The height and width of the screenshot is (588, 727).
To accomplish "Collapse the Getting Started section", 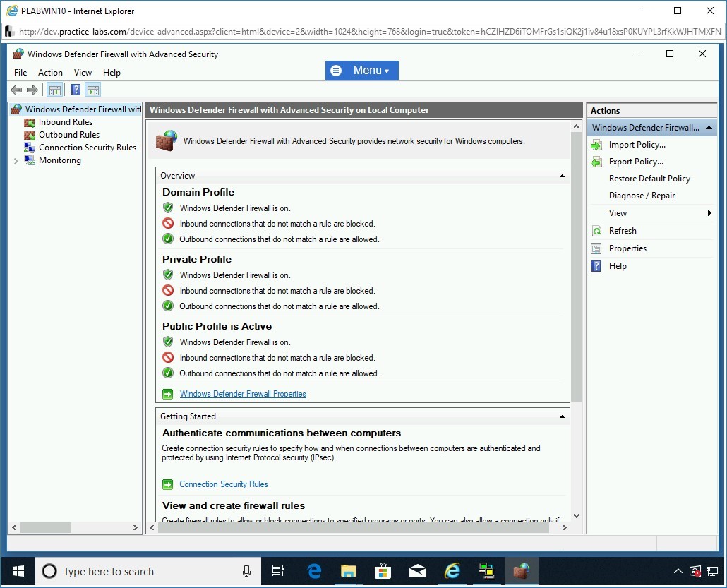I will click(x=562, y=416).
